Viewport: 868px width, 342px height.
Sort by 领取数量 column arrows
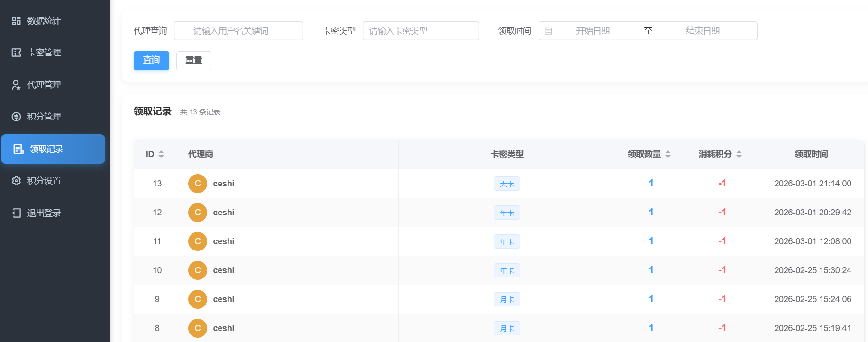tap(668, 154)
